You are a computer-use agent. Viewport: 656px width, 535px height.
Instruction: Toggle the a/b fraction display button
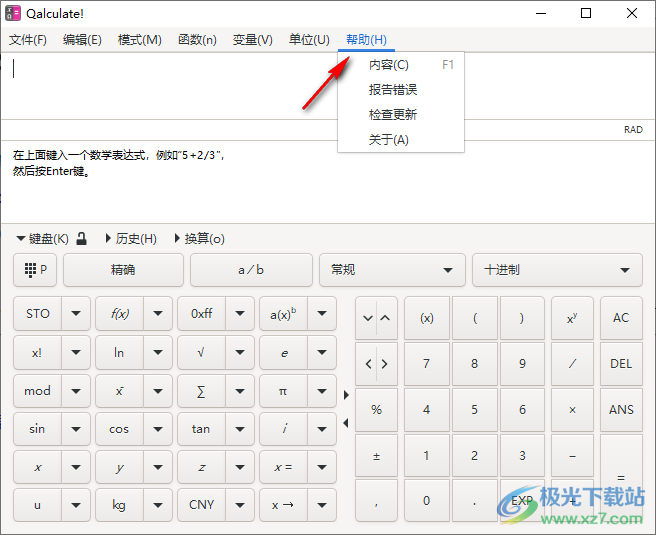tap(251, 270)
